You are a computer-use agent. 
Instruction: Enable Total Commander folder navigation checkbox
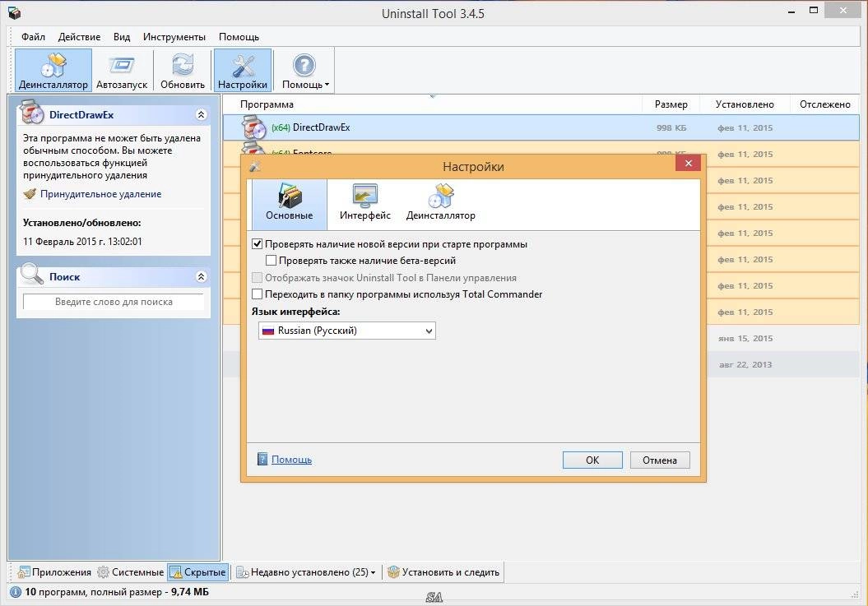point(257,294)
